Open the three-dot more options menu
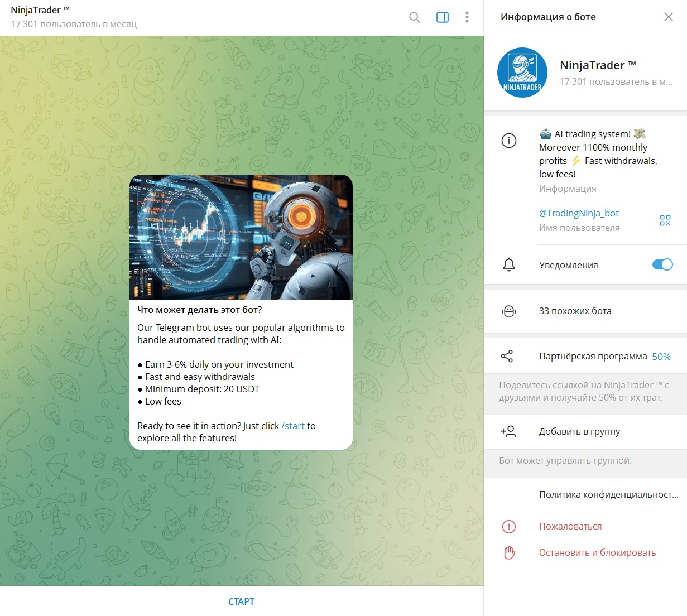 pos(467,17)
